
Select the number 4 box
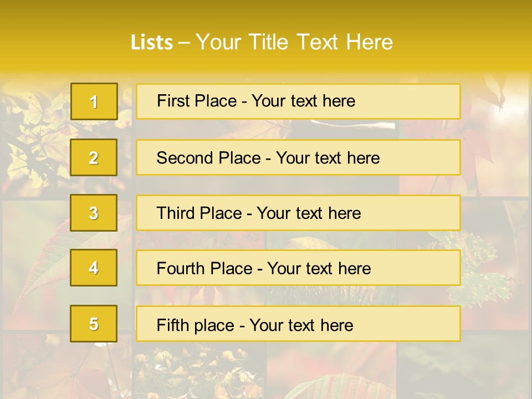[x=94, y=268]
